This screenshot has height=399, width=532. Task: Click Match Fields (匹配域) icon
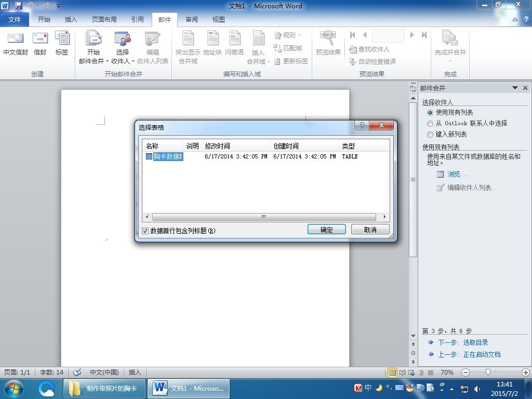(x=288, y=48)
